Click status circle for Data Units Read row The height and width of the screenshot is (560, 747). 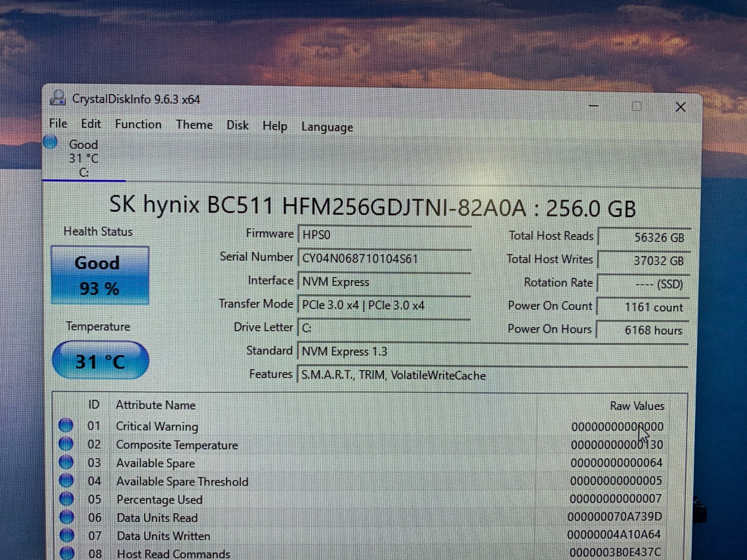(x=67, y=517)
